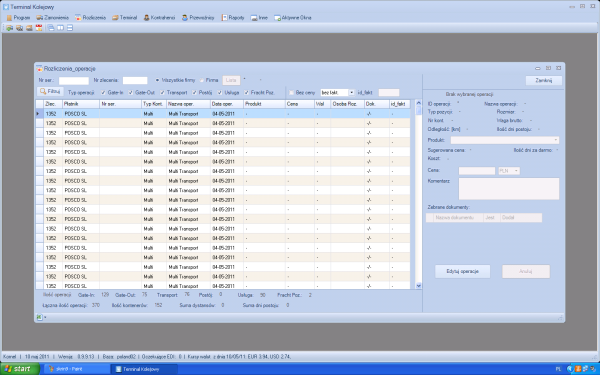Click the Filtruj button
600x375 pixels.
[50, 92]
